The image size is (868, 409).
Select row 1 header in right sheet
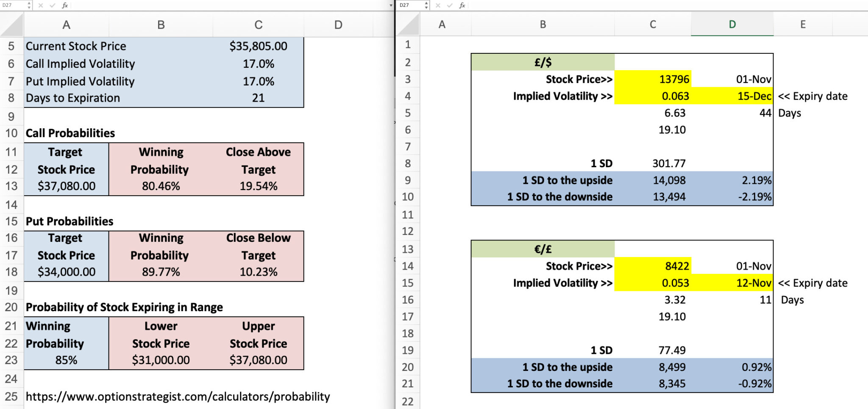[408, 44]
